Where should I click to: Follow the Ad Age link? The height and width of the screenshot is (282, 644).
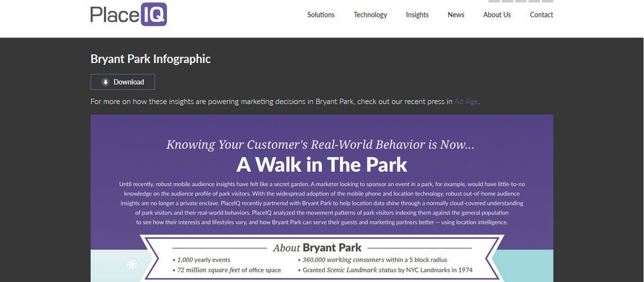(466, 101)
